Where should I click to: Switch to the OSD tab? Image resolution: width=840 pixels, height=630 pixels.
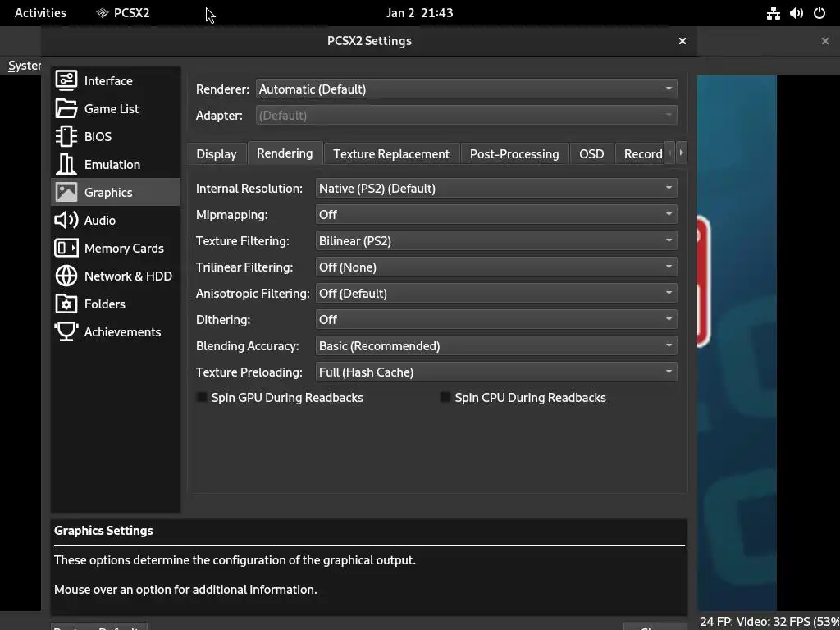tap(591, 153)
